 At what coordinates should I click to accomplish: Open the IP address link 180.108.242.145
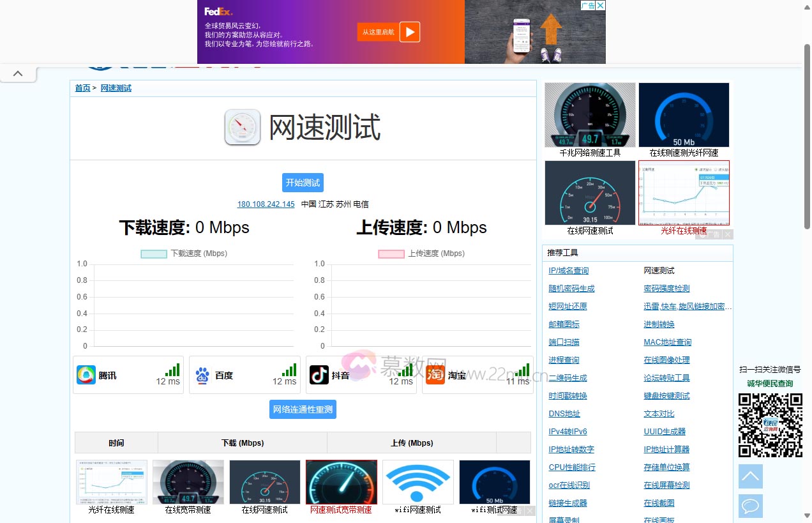(x=266, y=204)
